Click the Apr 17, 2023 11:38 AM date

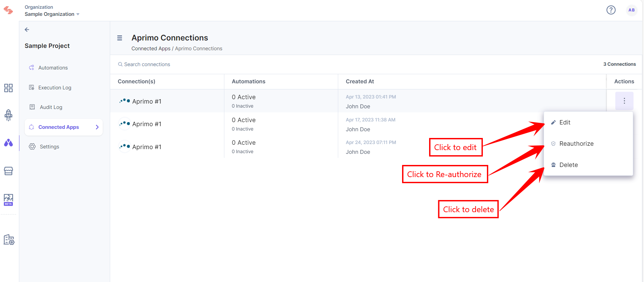370,120
